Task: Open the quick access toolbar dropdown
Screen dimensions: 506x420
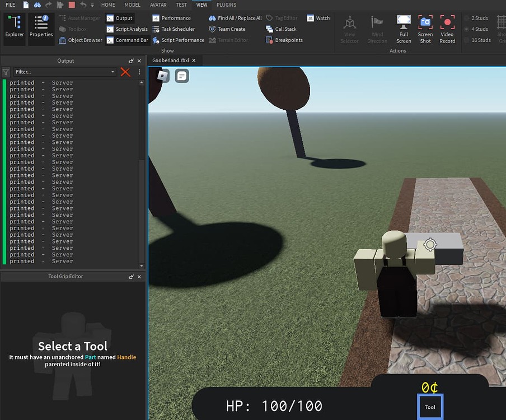Action: coord(92,5)
